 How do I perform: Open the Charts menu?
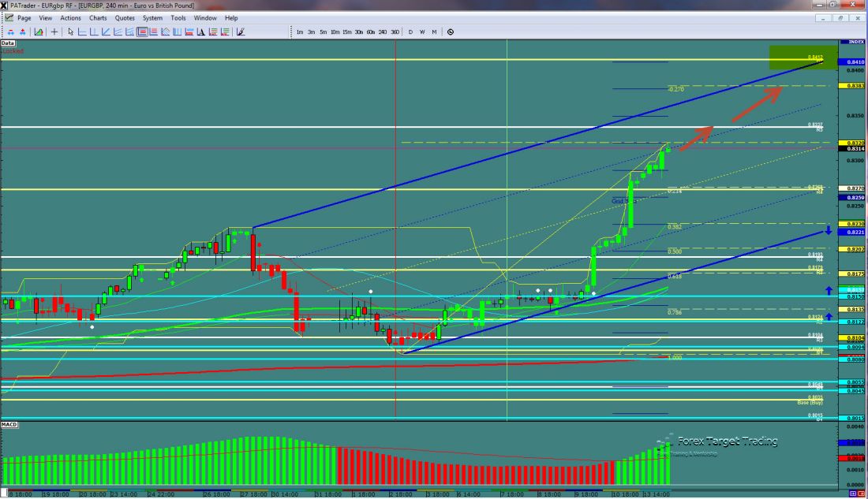98,17
